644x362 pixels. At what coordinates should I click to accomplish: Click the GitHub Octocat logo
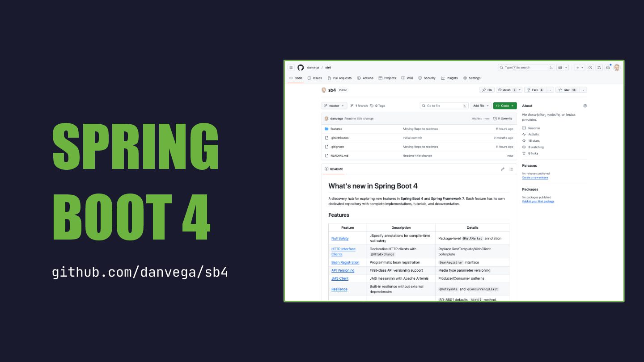(x=301, y=67)
